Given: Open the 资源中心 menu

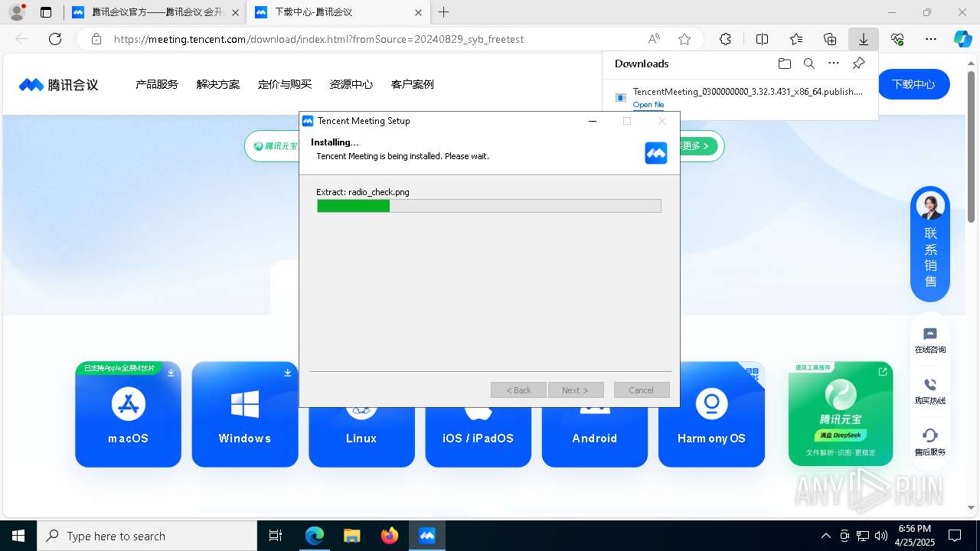Looking at the screenshot, I should 351,84.
